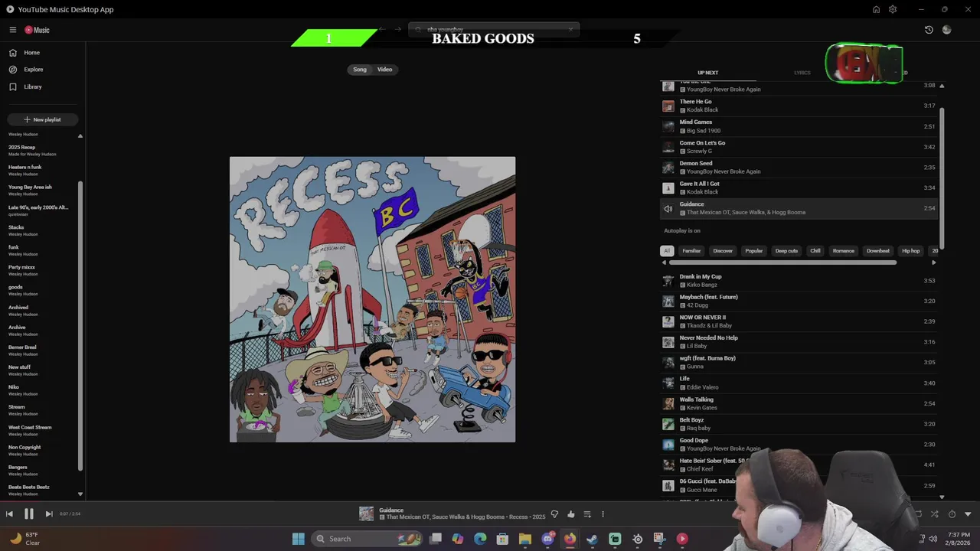Play 'Gave It All I Got' in queue
Viewport: 980px width, 551px height.
point(799,187)
